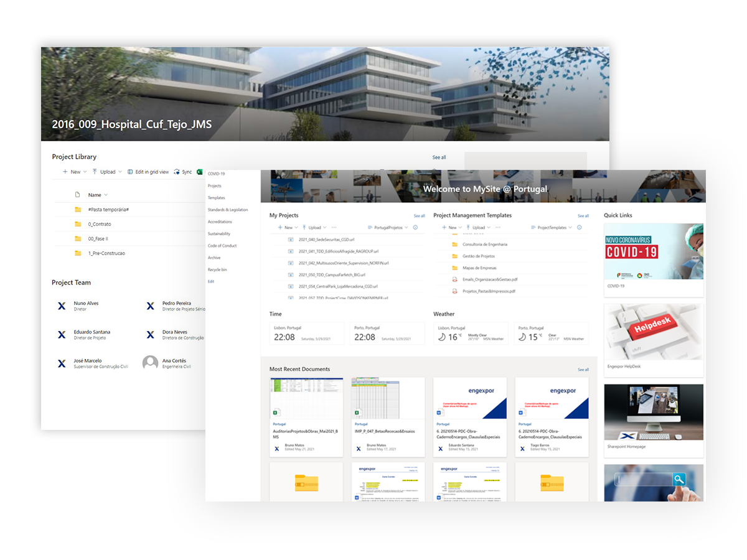
Task: Click the more options ellipsis in My Projects toolbar
Action: point(334,228)
